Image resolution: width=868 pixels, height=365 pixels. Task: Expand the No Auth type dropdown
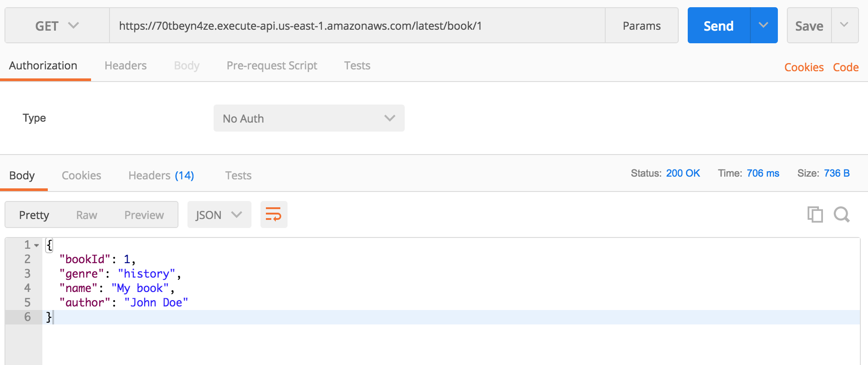coord(309,118)
